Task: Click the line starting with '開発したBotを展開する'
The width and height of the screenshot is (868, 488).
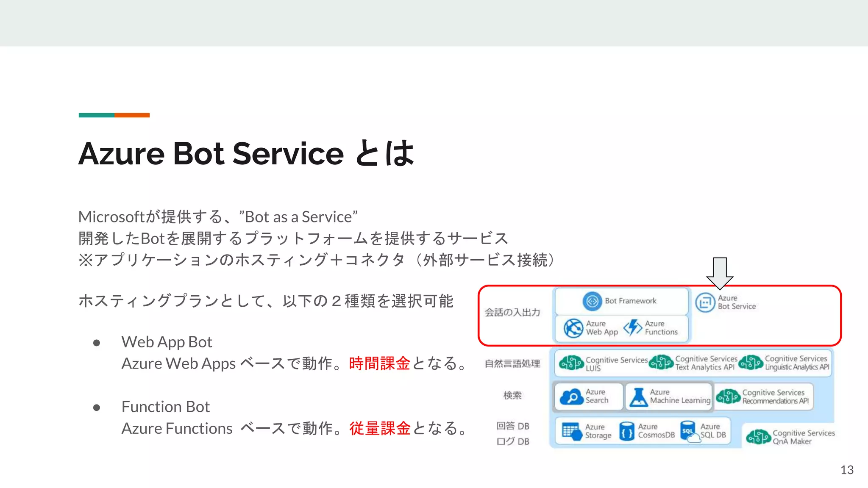Action: tap(293, 238)
